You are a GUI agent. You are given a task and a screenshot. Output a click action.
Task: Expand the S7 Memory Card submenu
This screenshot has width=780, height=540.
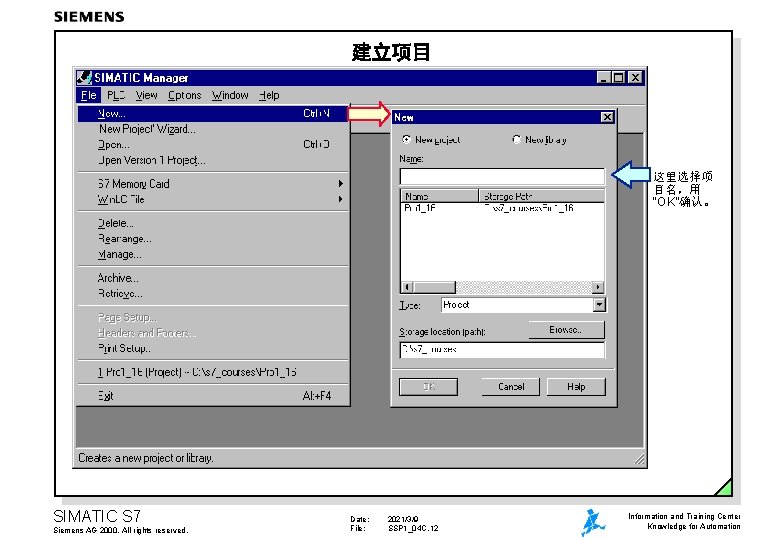(213, 184)
